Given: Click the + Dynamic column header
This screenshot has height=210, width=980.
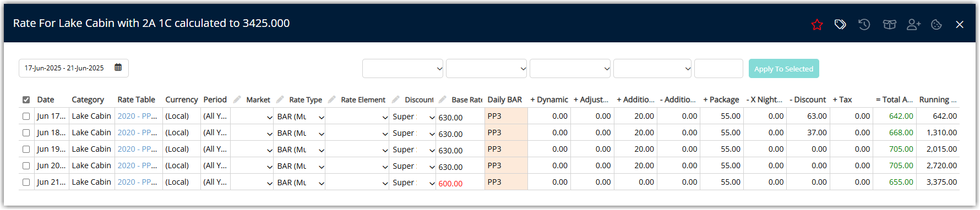Looking at the screenshot, I should click(x=549, y=100).
